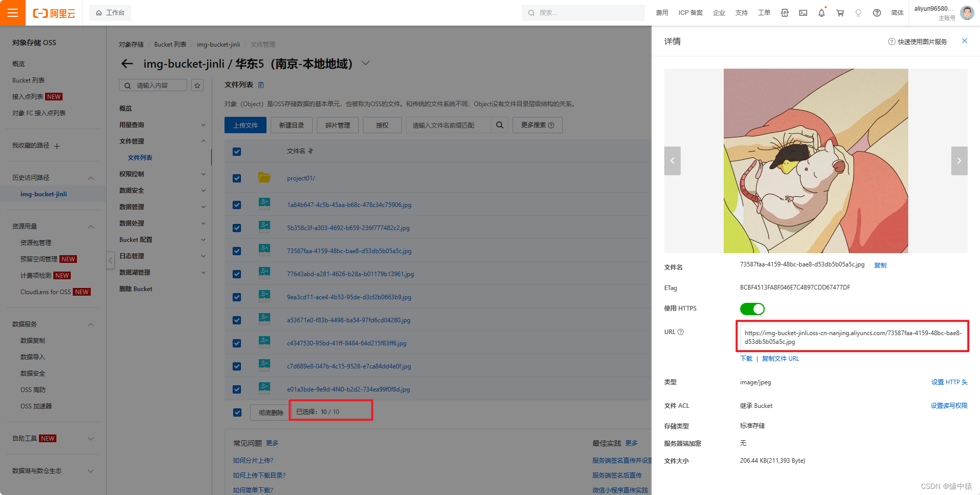The image size is (980, 495).
Task: Click the top search box
Action: (x=583, y=13)
